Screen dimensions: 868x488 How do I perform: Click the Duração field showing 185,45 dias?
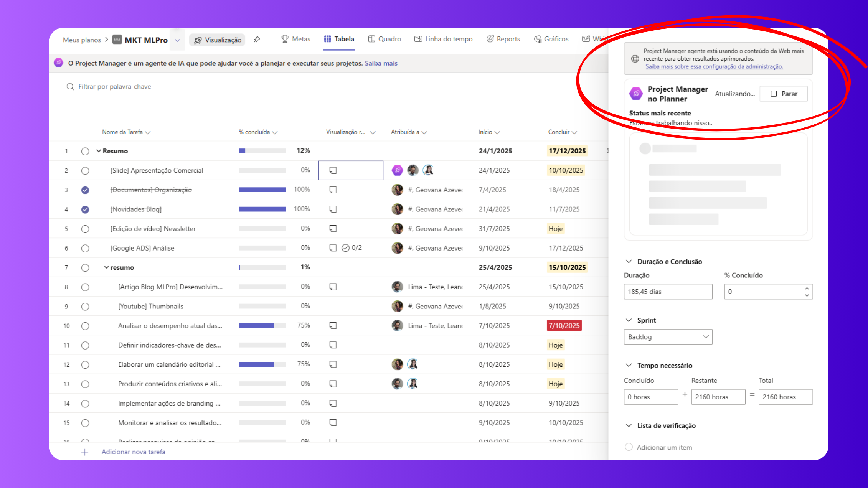point(668,292)
